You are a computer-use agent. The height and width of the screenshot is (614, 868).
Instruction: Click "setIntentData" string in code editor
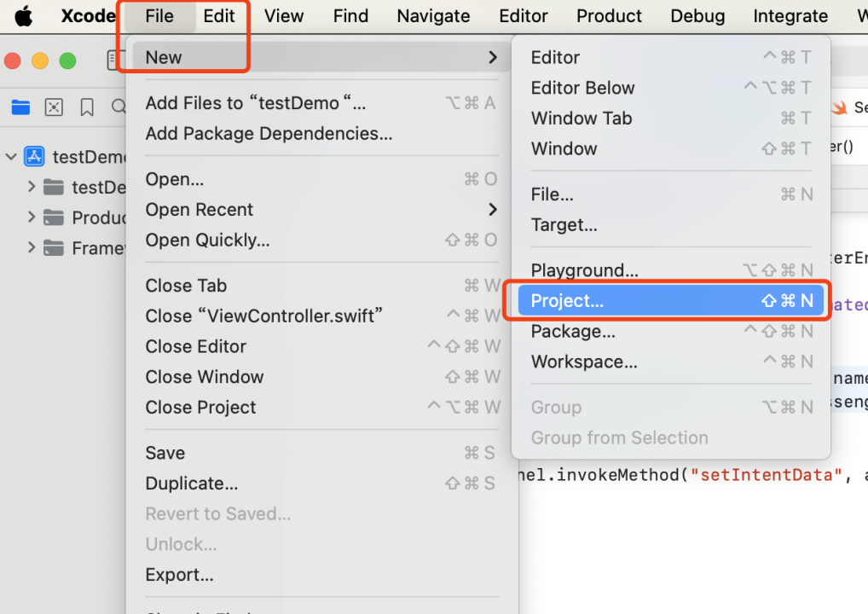[x=767, y=475]
